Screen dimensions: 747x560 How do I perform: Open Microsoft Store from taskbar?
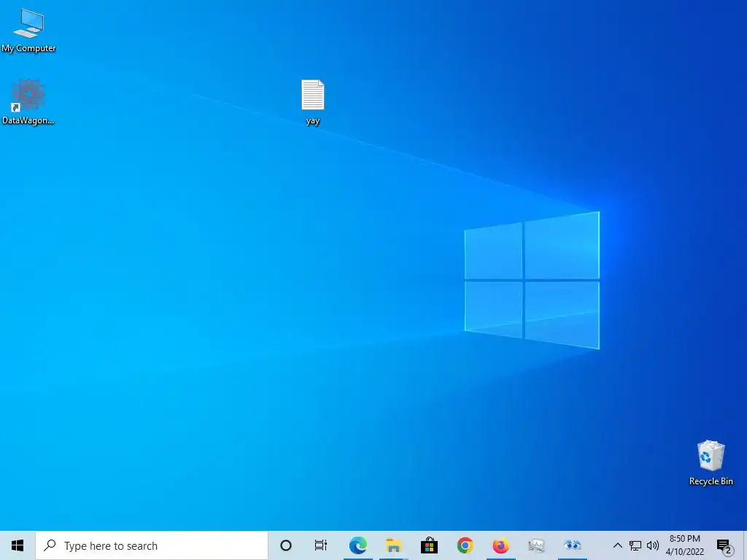[429, 545]
